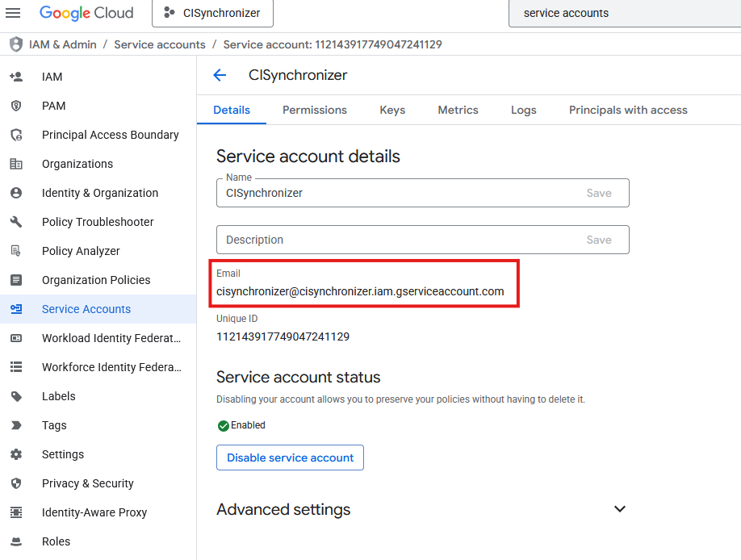Click the Identity & Organization person icon
Screen dimensions: 741x560
16,193
